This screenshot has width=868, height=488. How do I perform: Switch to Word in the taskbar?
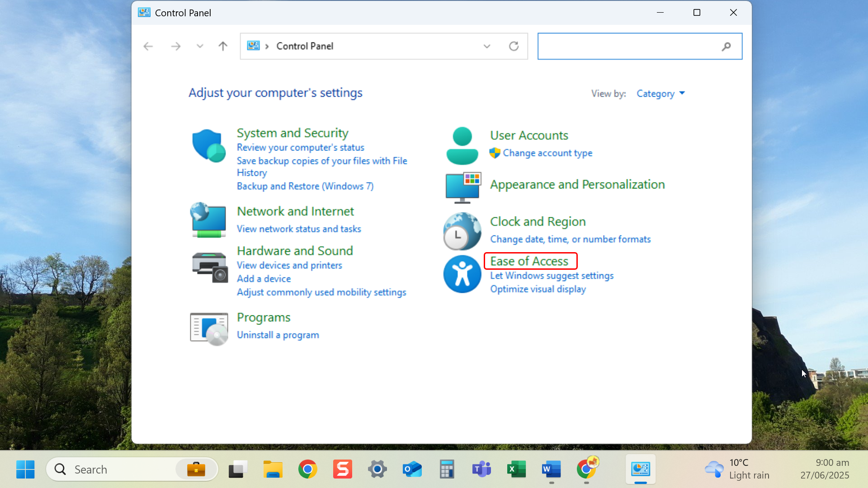coord(551,469)
